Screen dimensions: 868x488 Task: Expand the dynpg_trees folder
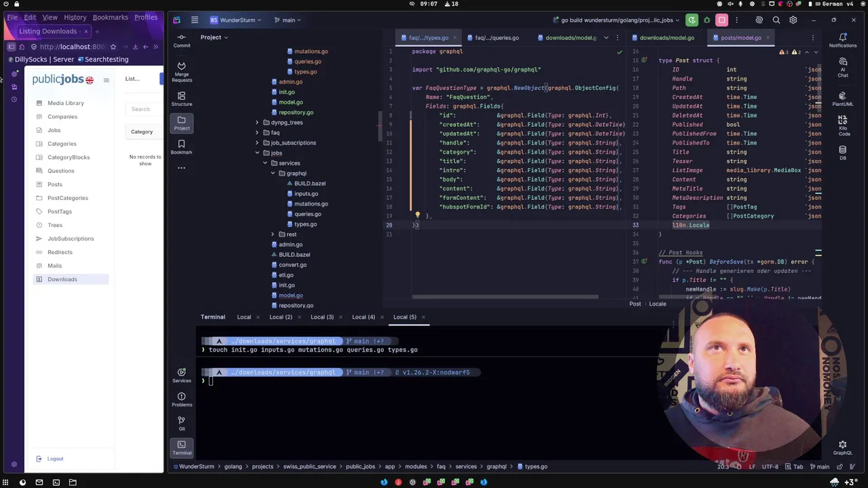(x=258, y=123)
